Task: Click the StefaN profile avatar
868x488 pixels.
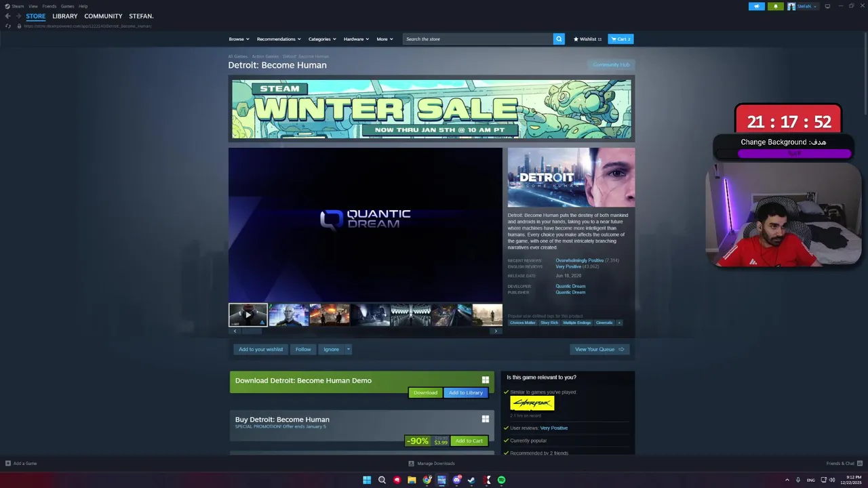Action: [x=791, y=6]
